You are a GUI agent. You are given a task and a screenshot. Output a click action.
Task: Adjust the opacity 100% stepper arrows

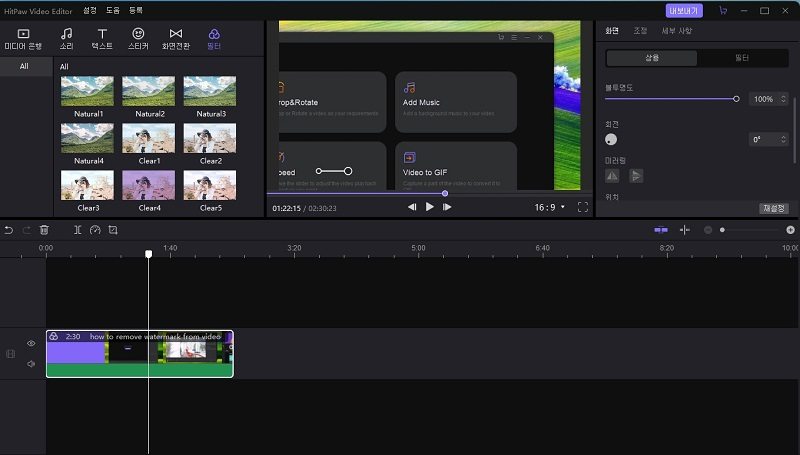pyautogui.click(x=782, y=99)
